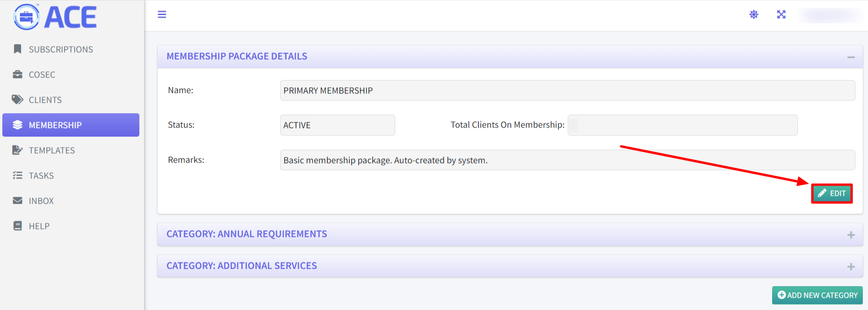
Task: Open the Help menu item
Action: click(39, 226)
